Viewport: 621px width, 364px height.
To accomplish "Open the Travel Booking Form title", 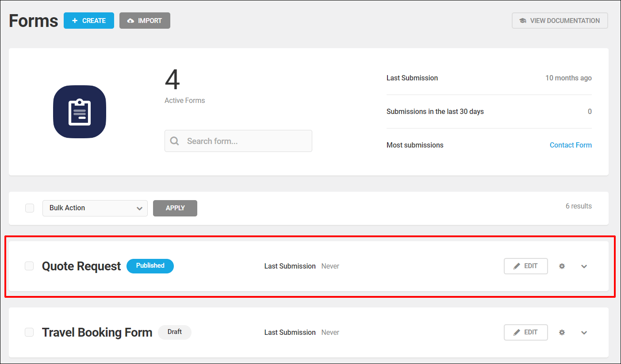I will pyautogui.click(x=97, y=333).
